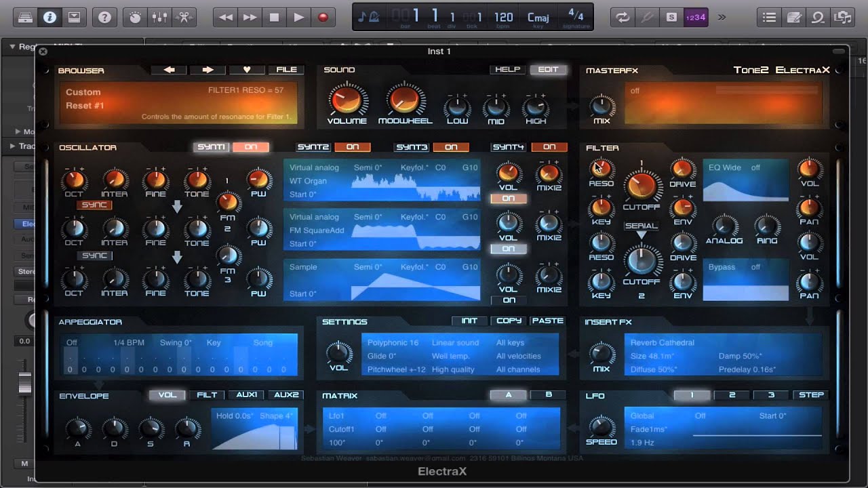The height and width of the screenshot is (488, 868).
Task: Toggle the ON button of Sample oscillator
Action: pos(509,300)
